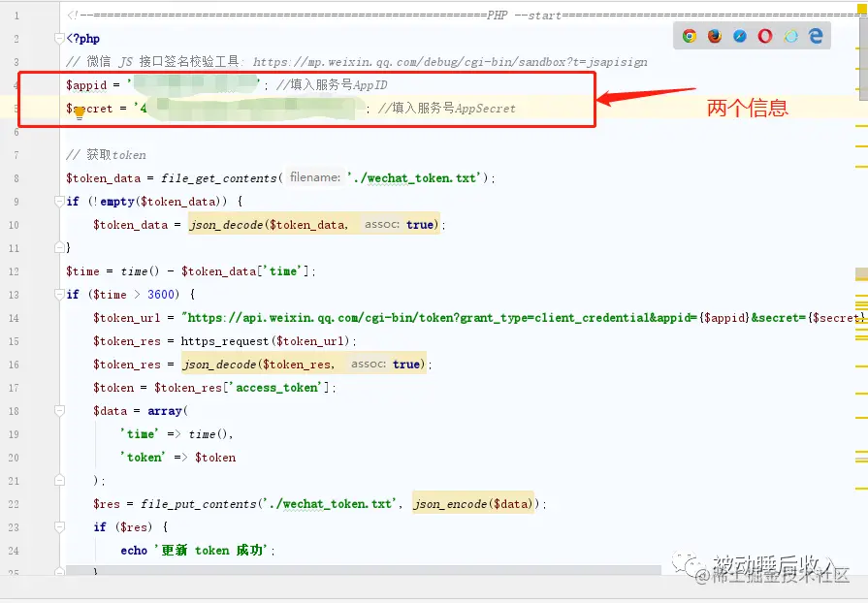Collapse fold end marker on line 11

coord(59,247)
